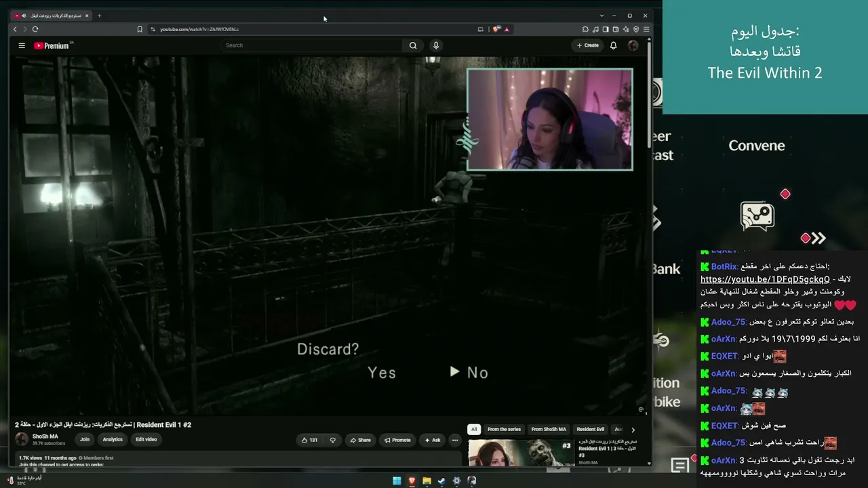Open the browser extensions puzzle icon
868x488 pixels.
[x=585, y=29]
